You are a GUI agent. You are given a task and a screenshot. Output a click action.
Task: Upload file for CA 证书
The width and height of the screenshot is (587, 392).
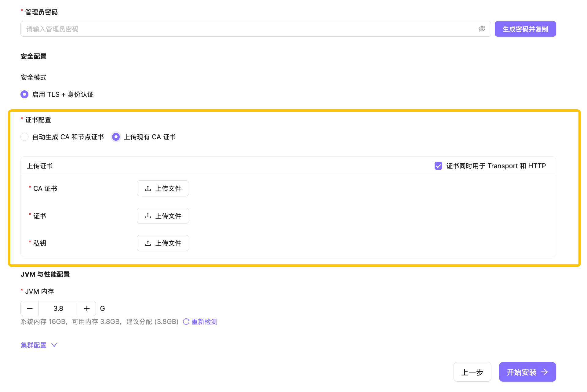tap(163, 188)
